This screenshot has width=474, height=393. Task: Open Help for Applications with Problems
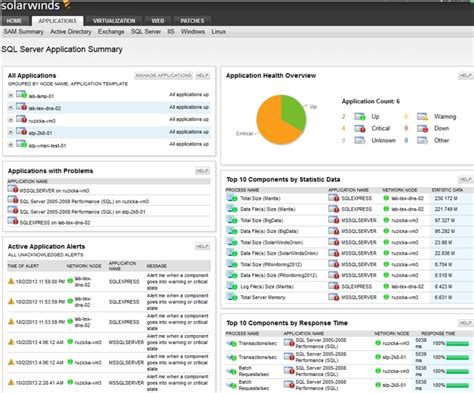202,171
